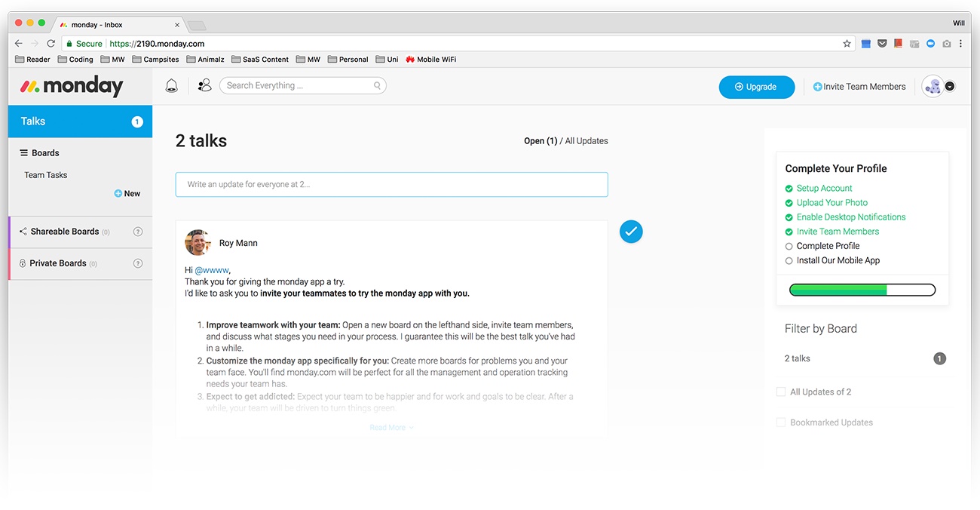
Task: Click the monday logo
Action: tap(72, 87)
